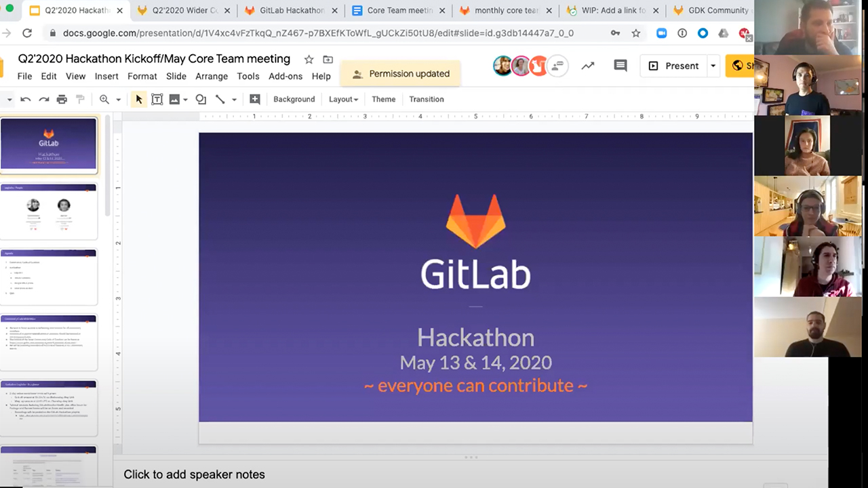
Task: Click the Background button
Action: pyautogui.click(x=294, y=99)
